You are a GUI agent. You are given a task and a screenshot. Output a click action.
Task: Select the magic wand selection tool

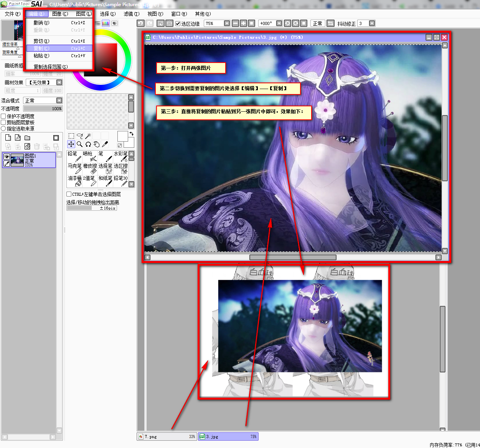click(x=88, y=136)
